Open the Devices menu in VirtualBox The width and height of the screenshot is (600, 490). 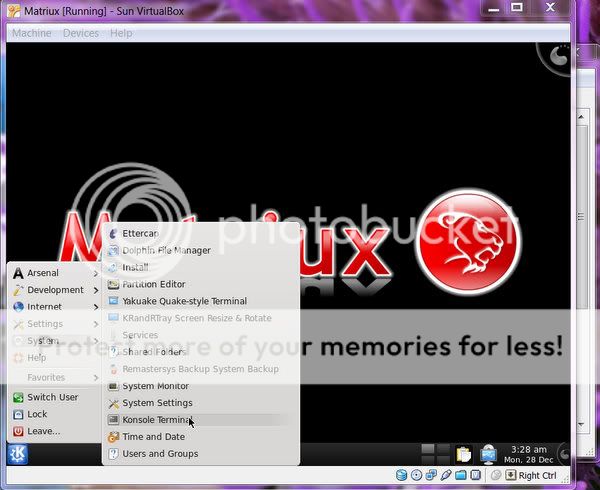81,33
